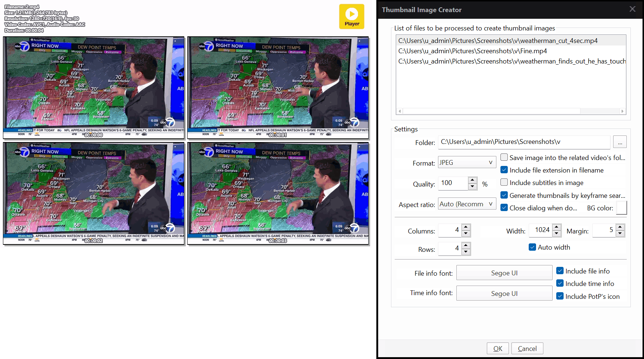
Task: Select the weatherman_finds_out file entry
Action: point(511,61)
